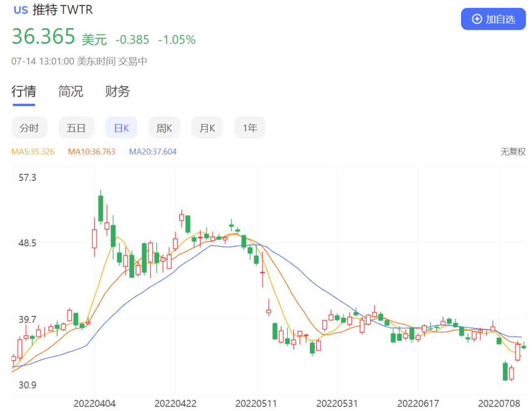Screen dimensions: 532x411
Task: Click the MA20:37.604 indicator label
Action: pos(153,152)
